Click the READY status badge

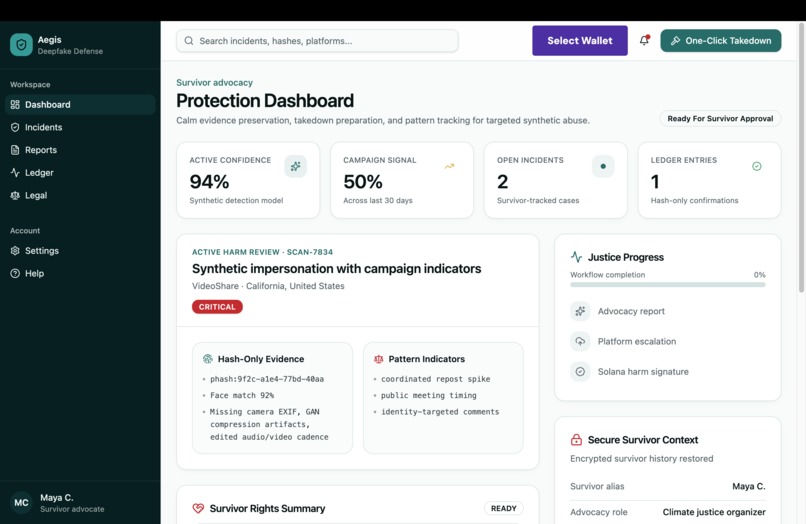click(x=503, y=509)
